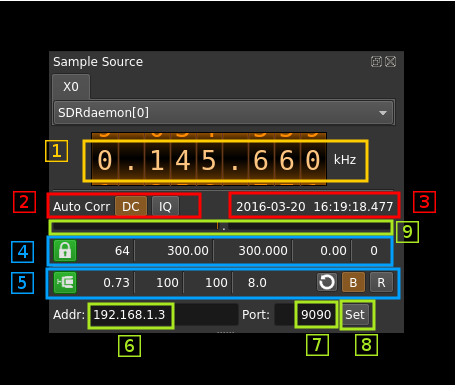The width and height of the screenshot is (455, 385).
Task: Open the SDRdaemon[0] device dropdown
Action: (223, 113)
